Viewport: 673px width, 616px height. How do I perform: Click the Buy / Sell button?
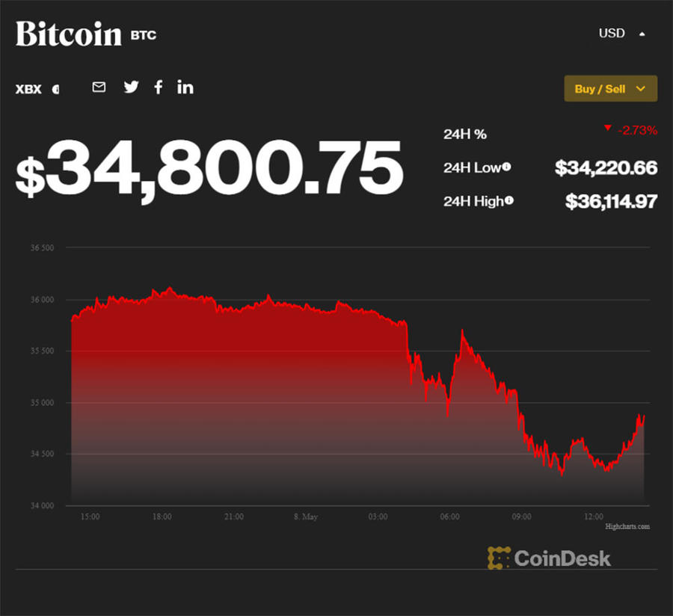click(x=602, y=88)
